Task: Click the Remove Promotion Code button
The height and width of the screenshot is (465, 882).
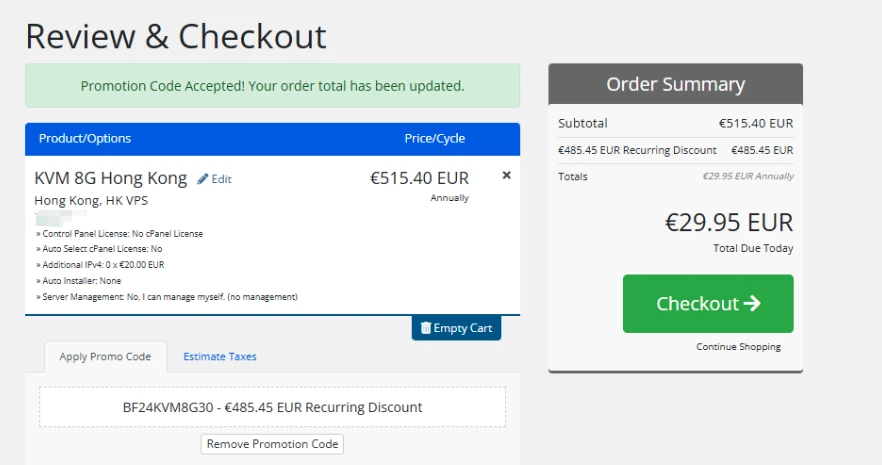Action: tap(272, 444)
